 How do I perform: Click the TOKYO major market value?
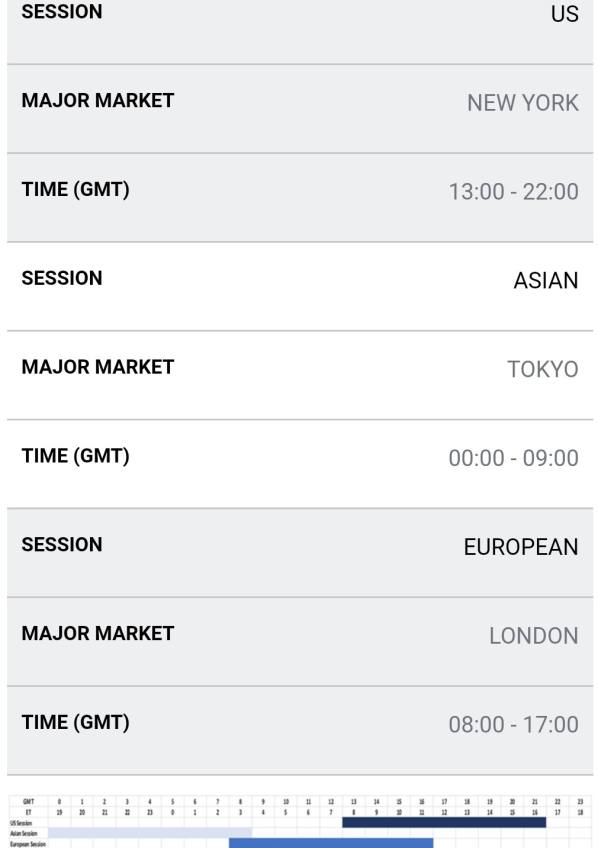click(543, 369)
